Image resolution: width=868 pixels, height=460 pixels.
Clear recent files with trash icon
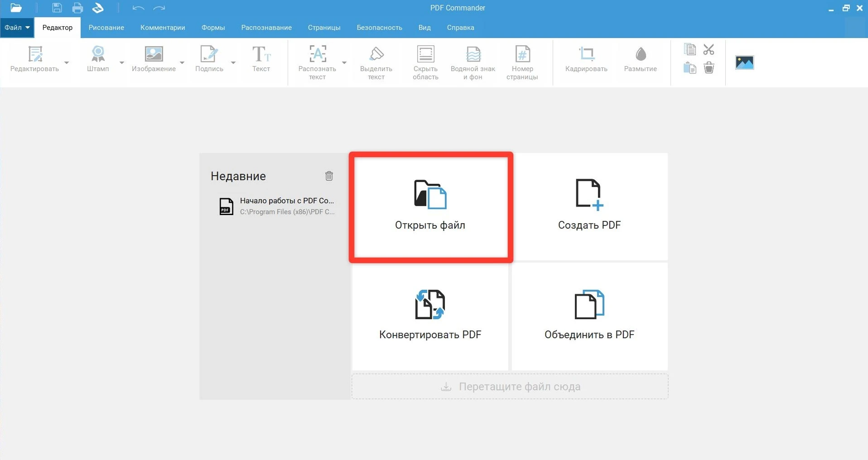[x=329, y=176]
